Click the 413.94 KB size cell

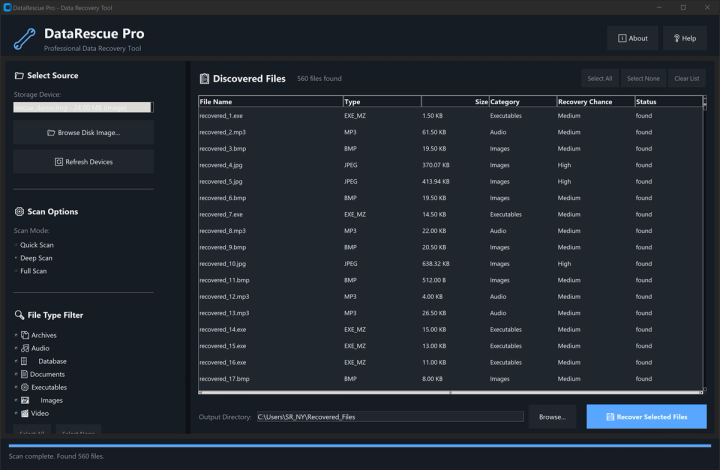coord(436,182)
